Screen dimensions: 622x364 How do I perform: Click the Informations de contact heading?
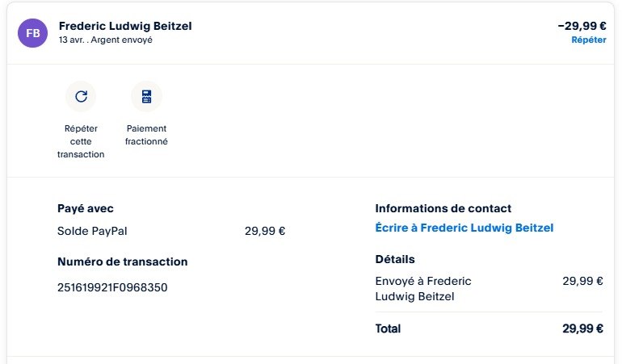pyautogui.click(x=443, y=208)
